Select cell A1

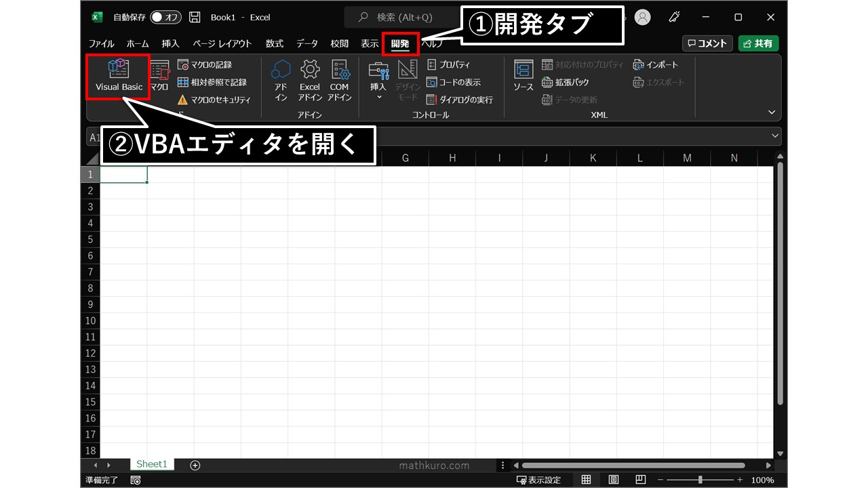(123, 174)
